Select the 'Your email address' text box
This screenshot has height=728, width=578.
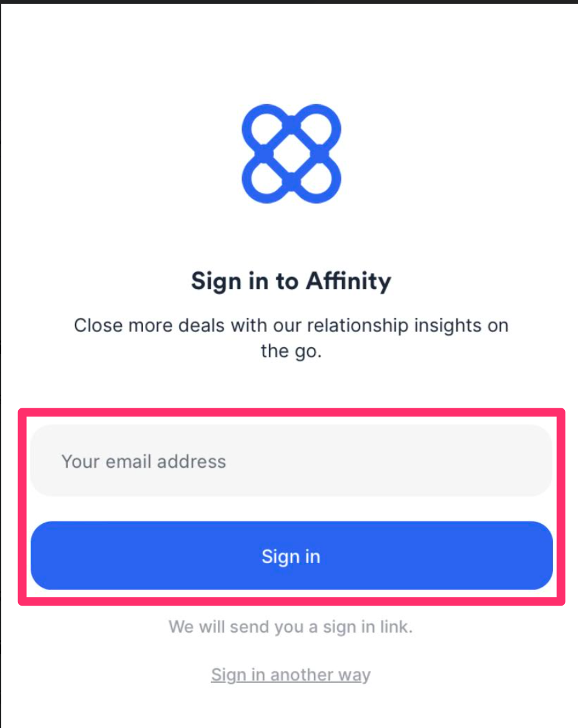291,461
